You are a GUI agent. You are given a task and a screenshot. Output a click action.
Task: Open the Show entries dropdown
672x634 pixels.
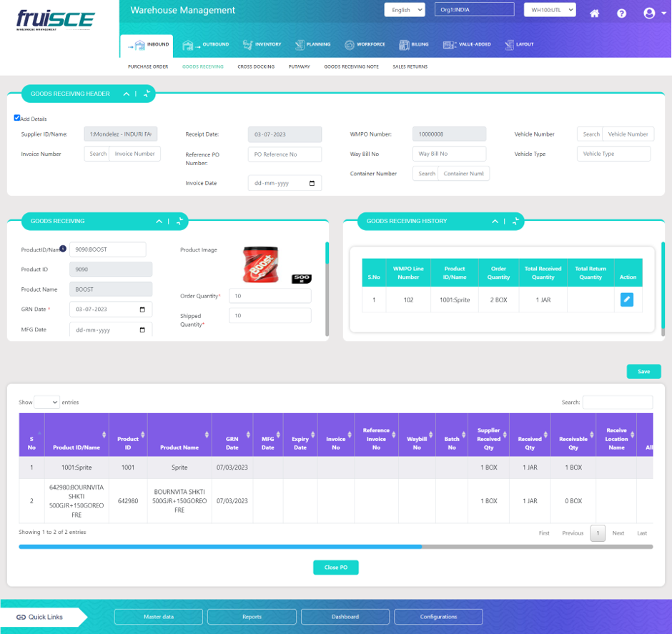pyautogui.click(x=46, y=402)
